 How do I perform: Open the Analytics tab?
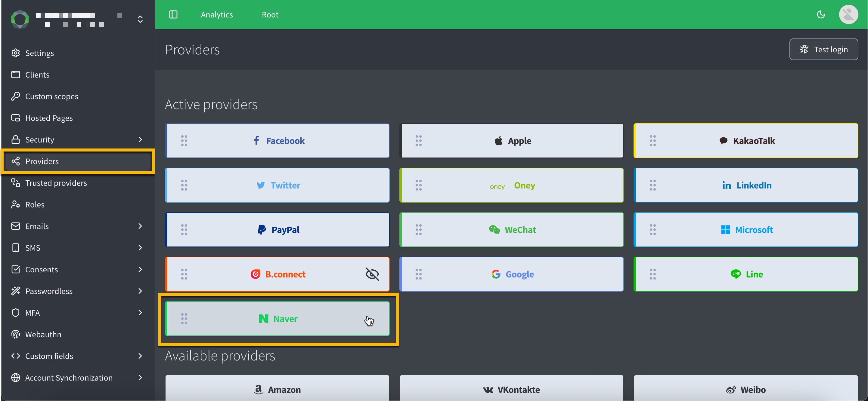[217, 14]
